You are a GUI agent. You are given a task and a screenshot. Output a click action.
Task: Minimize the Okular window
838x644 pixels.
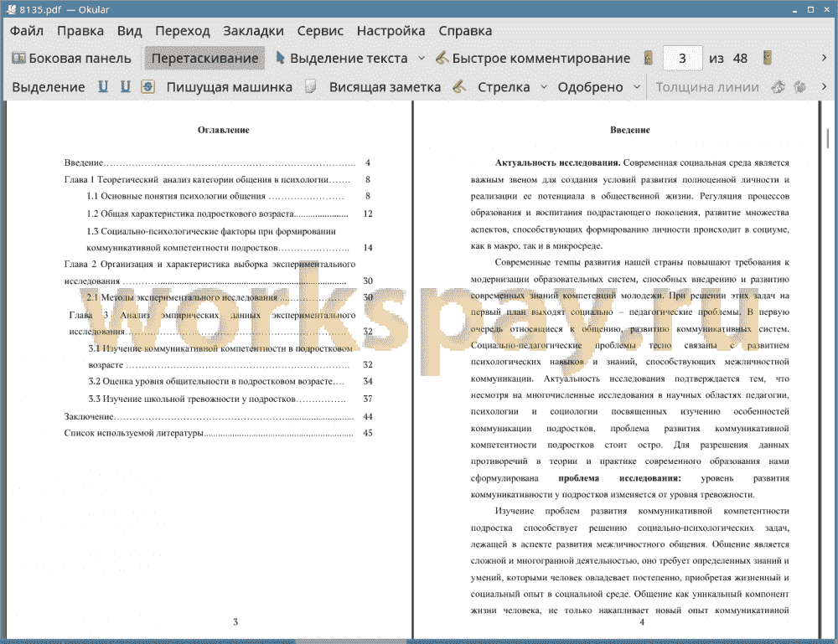(794, 9)
